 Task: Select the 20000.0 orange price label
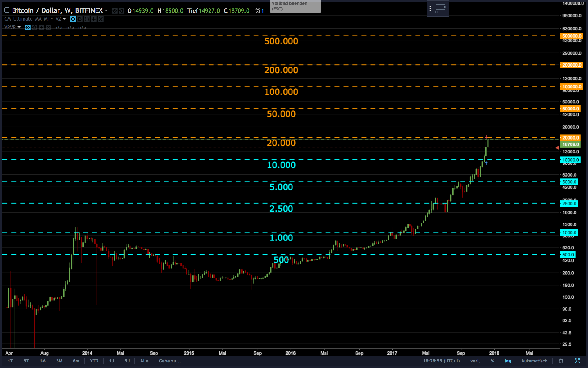(570, 138)
